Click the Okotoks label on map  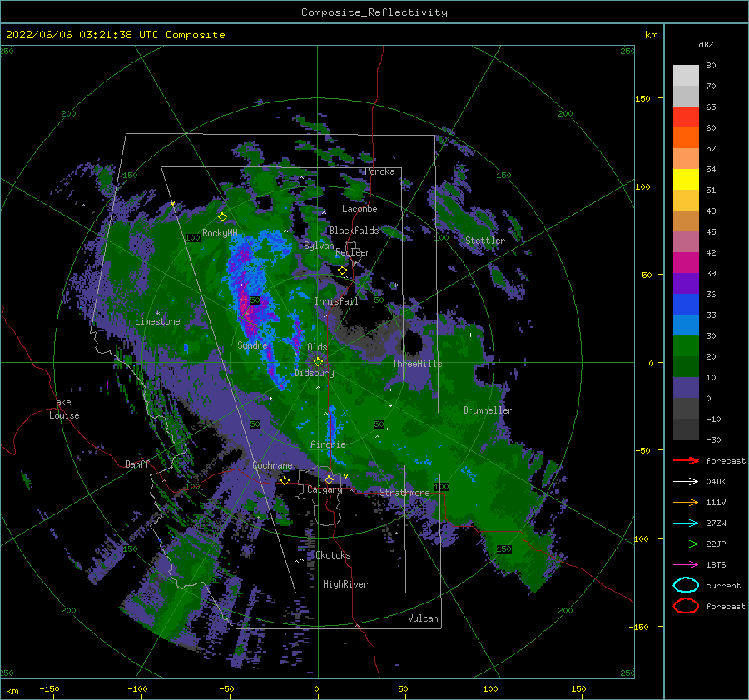(x=333, y=555)
